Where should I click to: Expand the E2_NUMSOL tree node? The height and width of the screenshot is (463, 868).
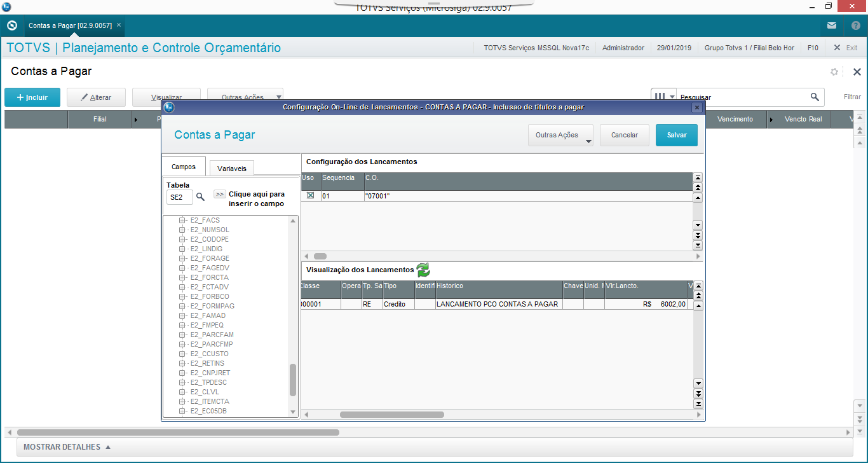point(182,230)
